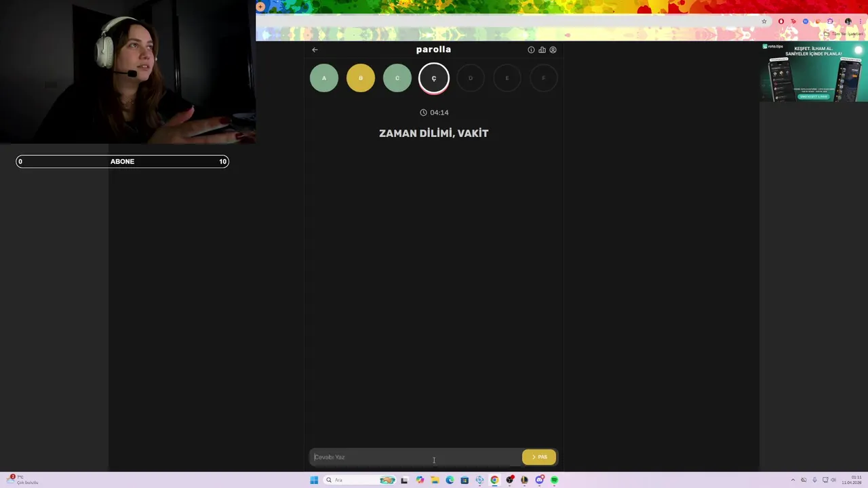Skip the question with the yellow PAS button
This screenshot has width=868, height=488.
[x=539, y=457]
